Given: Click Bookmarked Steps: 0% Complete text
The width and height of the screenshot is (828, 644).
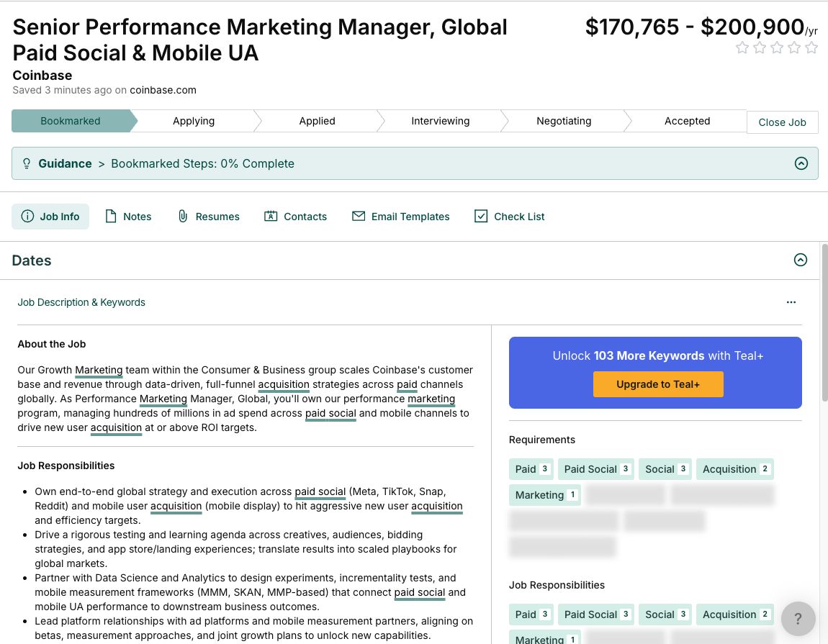Looking at the screenshot, I should click(x=202, y=163).
